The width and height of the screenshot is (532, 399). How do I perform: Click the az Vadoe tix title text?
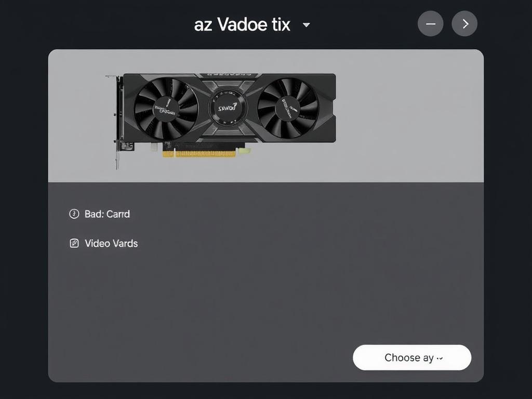[242, 24]
